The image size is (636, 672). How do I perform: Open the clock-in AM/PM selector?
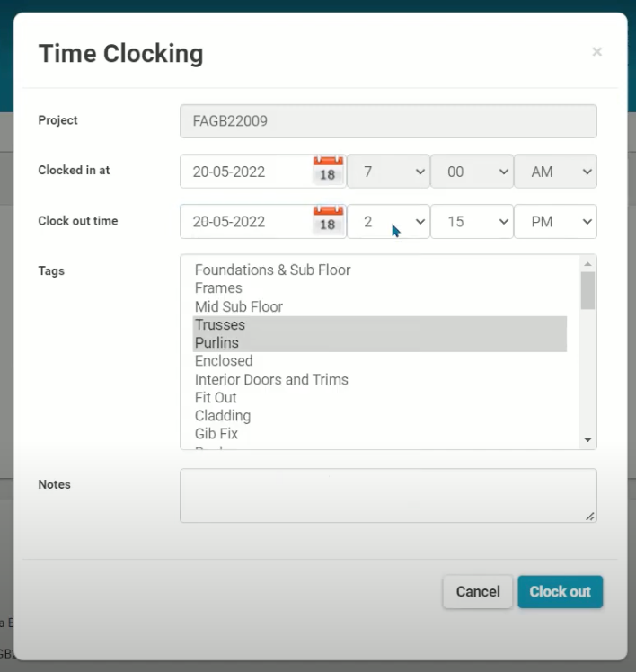[555, 172]
